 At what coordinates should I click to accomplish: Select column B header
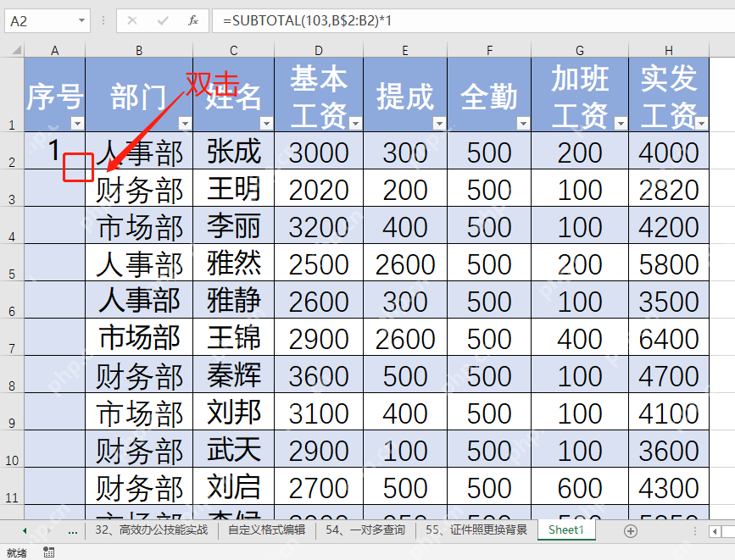pyautogui.click(x=139, y=50)
